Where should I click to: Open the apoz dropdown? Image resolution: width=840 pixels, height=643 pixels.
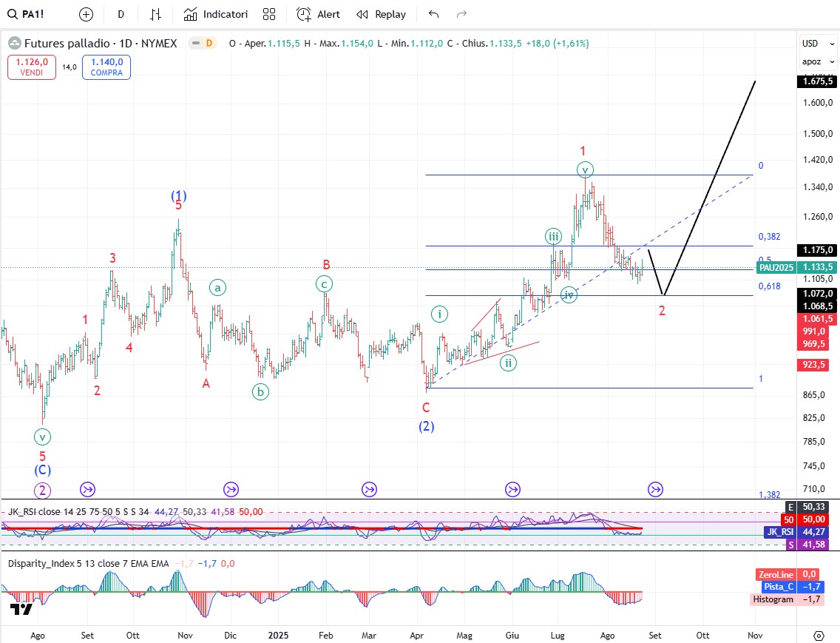tap(818, 61)
